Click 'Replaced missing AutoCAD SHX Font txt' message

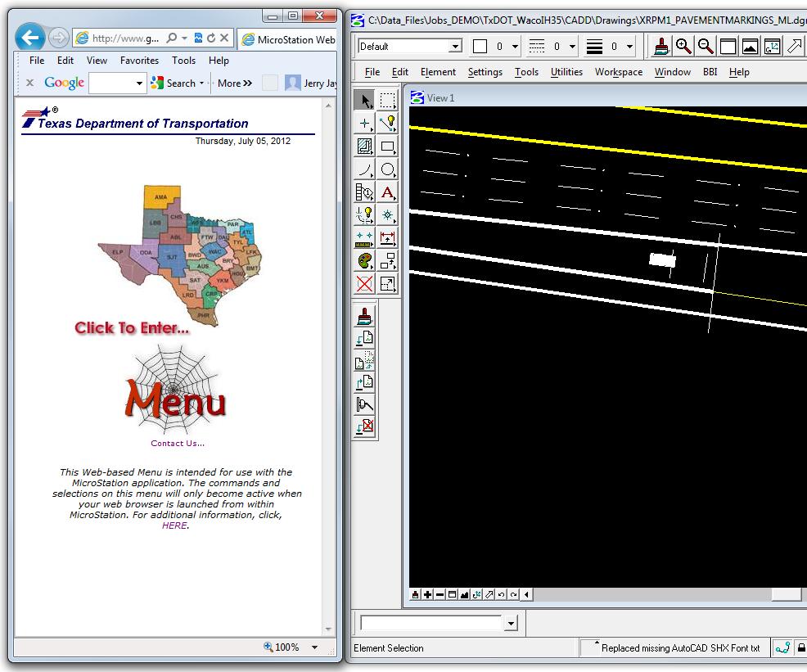pos(680,647)
